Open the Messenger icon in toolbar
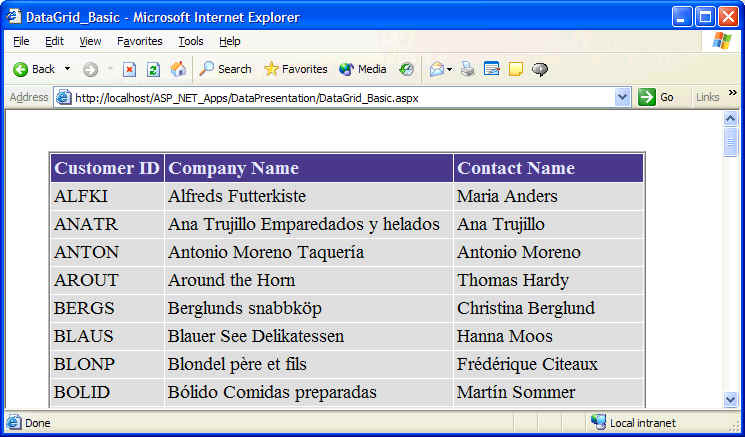This screenshot has height=437, width=745. tap(540, 69)
